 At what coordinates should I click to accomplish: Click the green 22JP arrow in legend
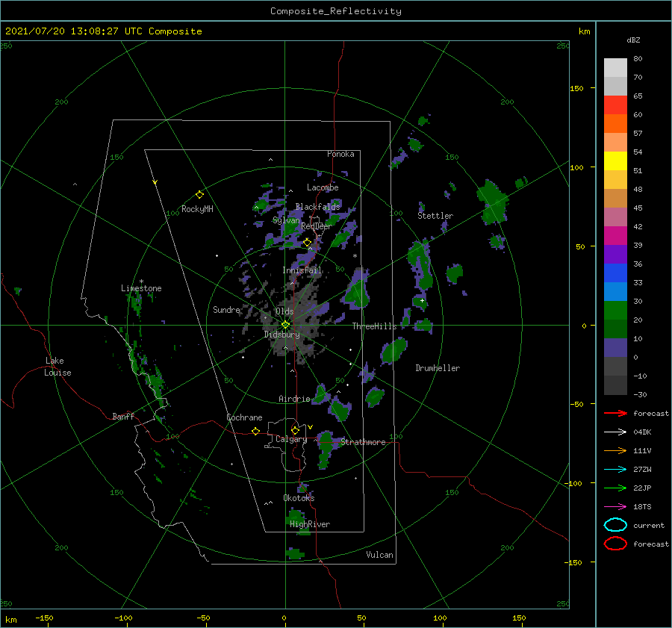(x=615, y=488)
